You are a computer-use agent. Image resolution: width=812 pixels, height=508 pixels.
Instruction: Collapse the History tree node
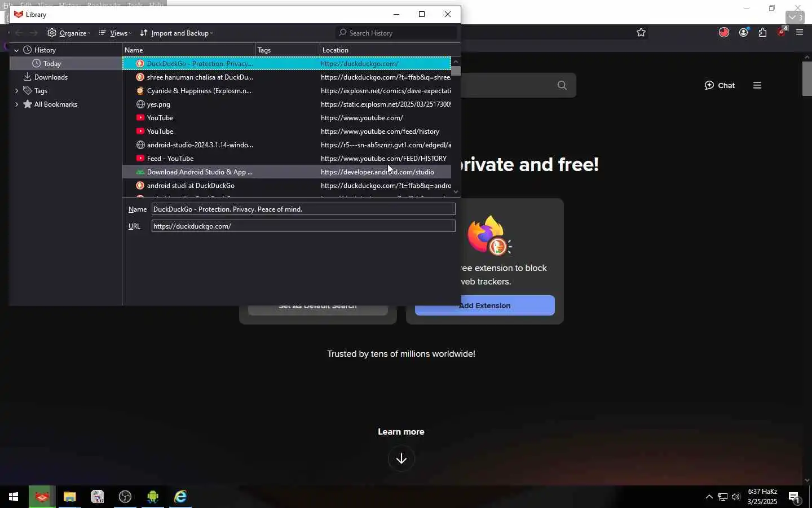click(x=16, y=50)
